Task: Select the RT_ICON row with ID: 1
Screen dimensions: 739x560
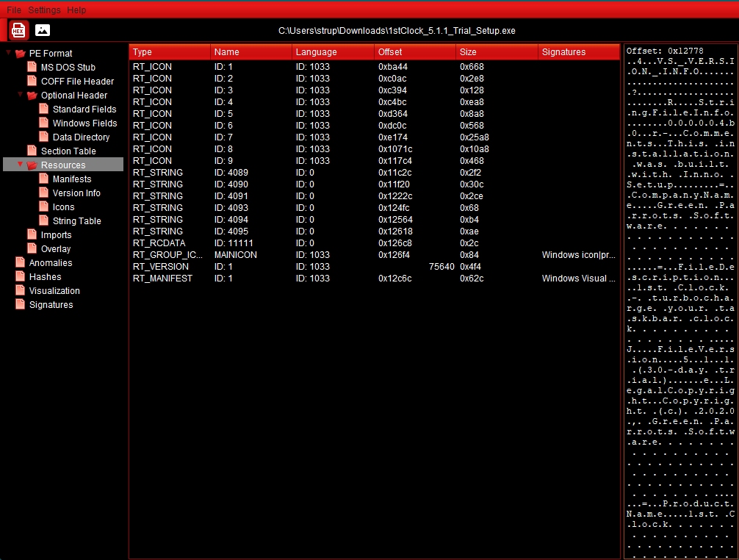Action: tap(374, 66)
